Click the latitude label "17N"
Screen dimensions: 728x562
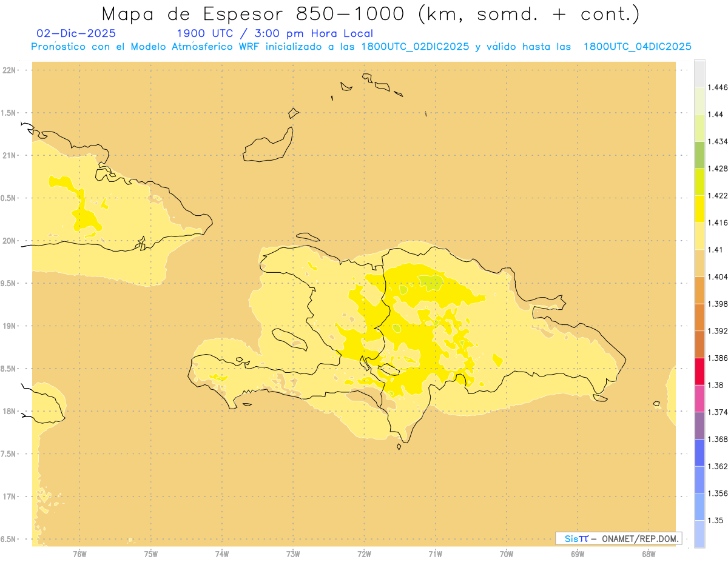coord(8,497)
